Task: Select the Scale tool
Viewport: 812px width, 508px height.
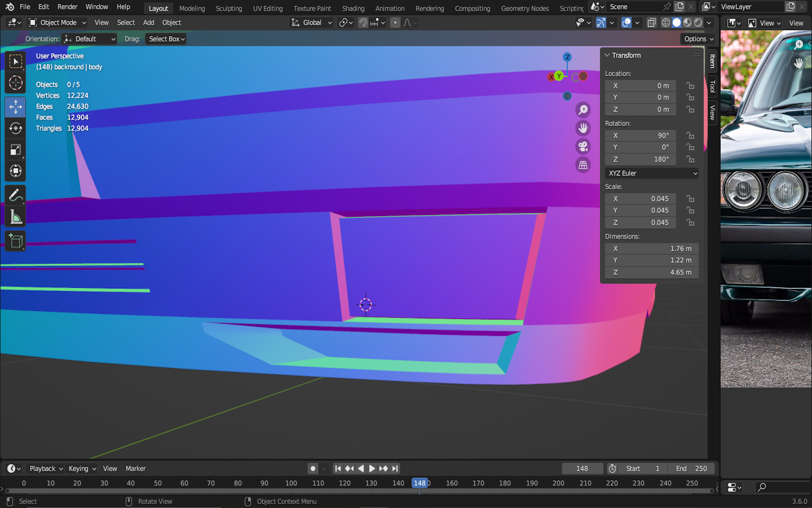Action: tap(15, 150)
